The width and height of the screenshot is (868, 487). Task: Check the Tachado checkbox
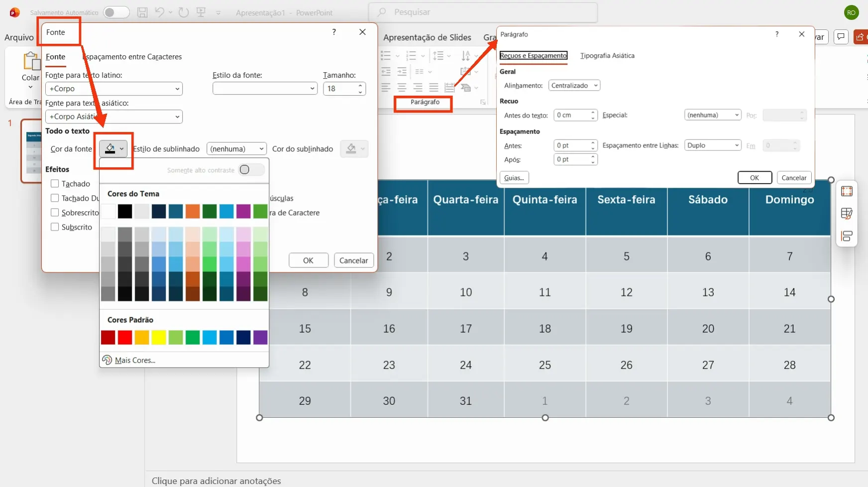(55, 184)
